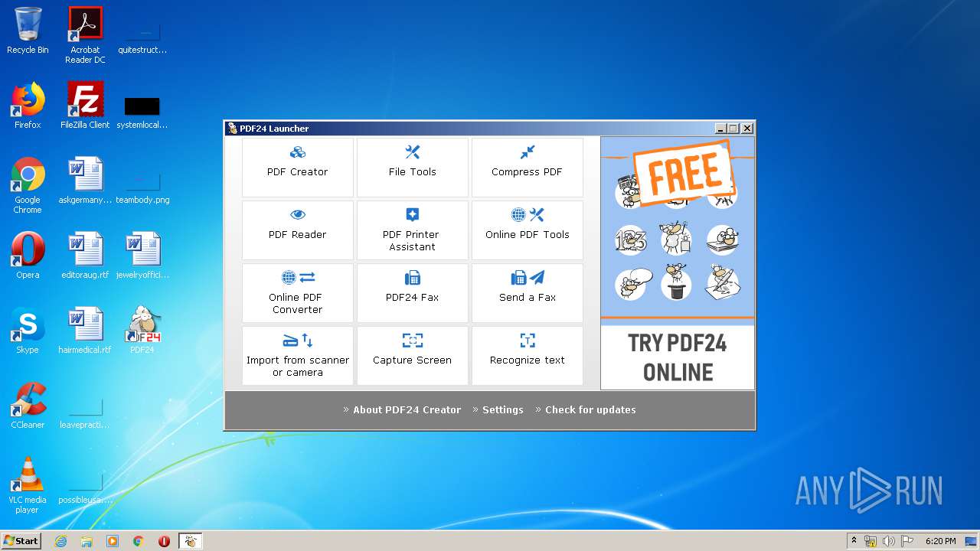
Task: Open the Action Center flag icon
Action: [x=907, y=541]
